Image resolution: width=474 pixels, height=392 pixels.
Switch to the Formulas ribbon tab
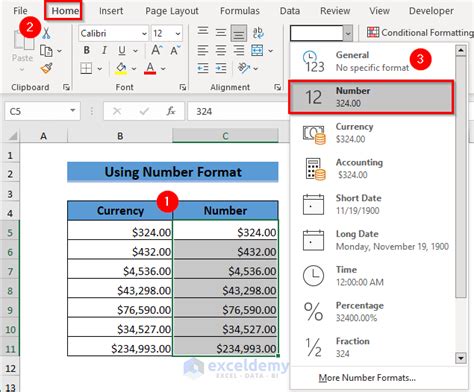[x=240, y=11]
